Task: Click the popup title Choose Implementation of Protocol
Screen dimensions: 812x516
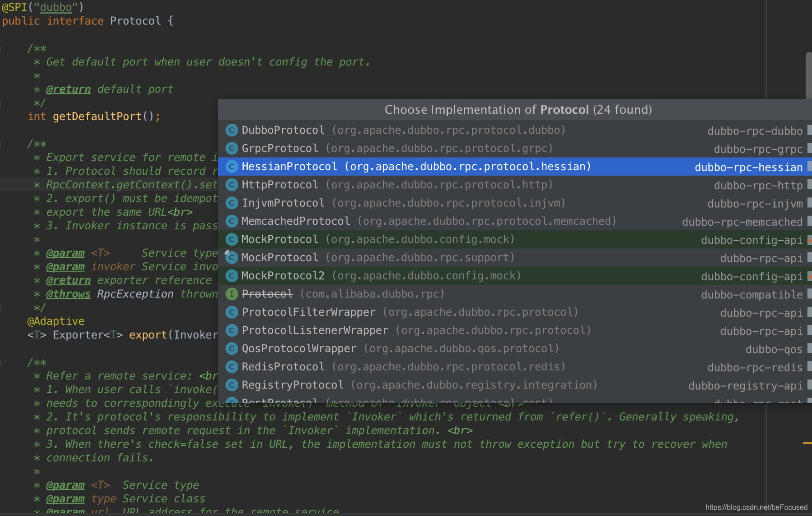Action: [518, 110]
